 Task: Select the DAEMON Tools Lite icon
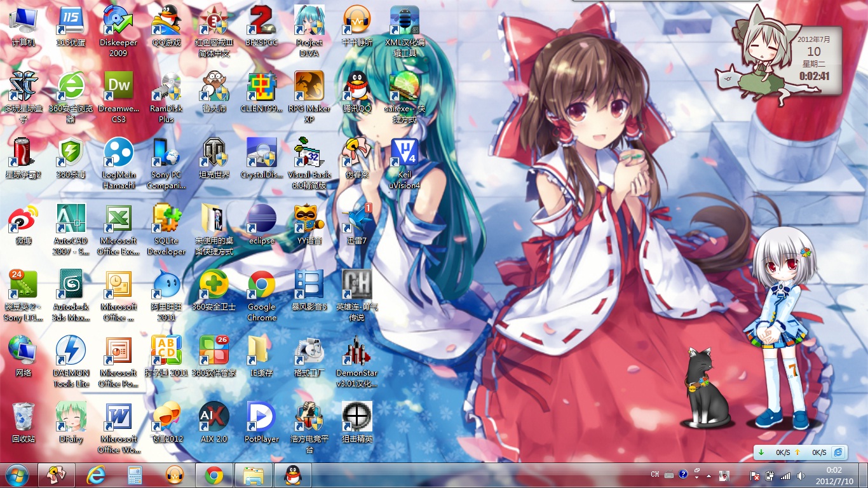pyautogui.click(x=71, y=361)
